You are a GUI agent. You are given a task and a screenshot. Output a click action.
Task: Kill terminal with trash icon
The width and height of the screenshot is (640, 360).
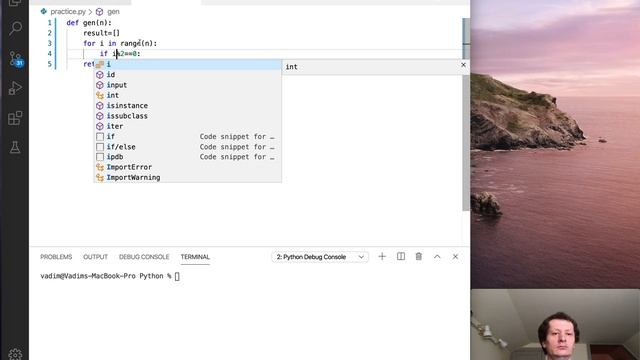pos(419,256)
